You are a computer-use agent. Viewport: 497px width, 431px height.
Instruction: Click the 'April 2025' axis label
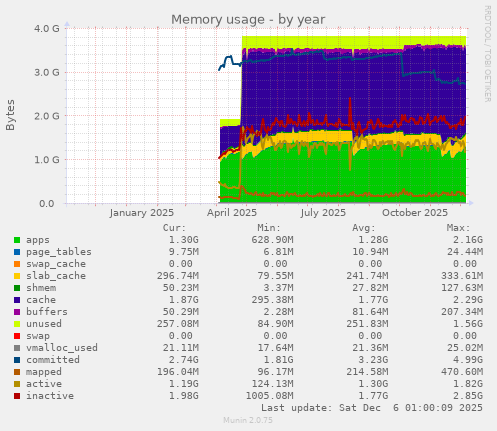click(x=232, y=213)
